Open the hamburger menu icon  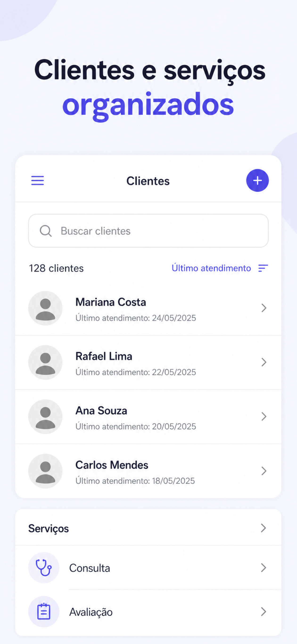point(37,181)
